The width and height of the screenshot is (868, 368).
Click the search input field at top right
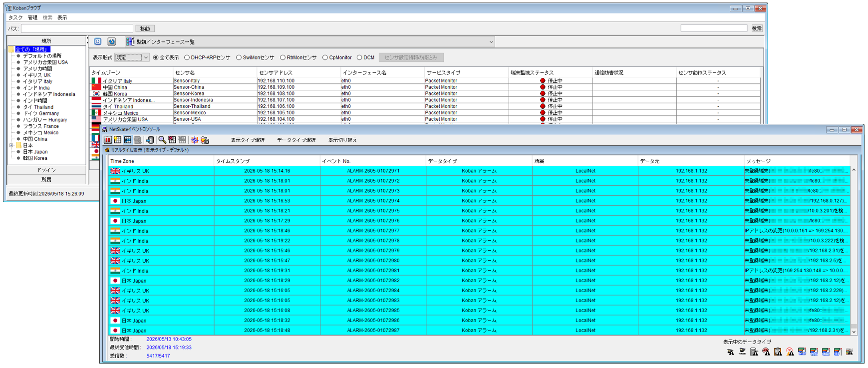point(714,28)
